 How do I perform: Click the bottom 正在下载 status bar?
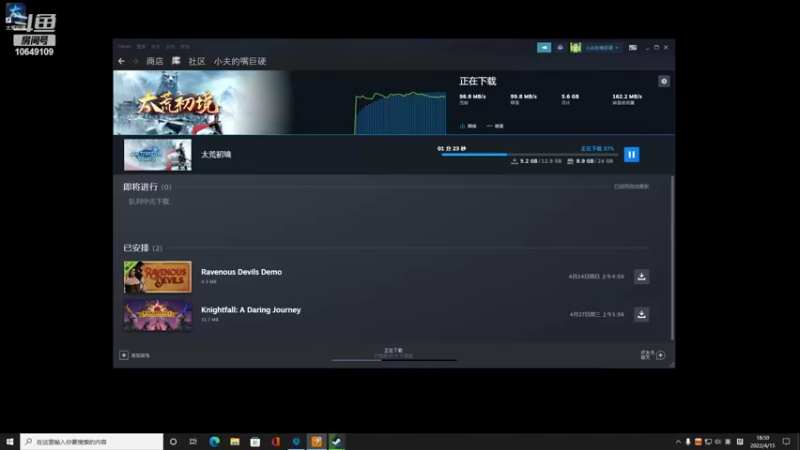coord(393,354)
